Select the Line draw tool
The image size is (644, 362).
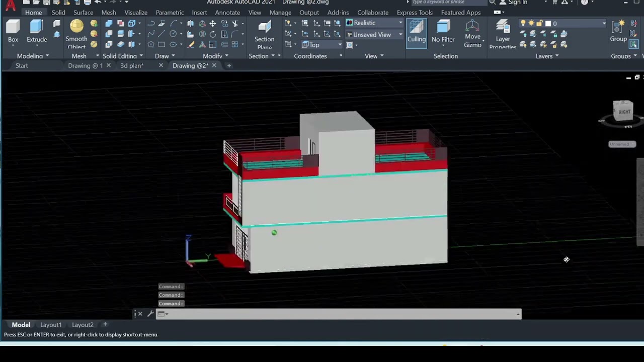162,34
